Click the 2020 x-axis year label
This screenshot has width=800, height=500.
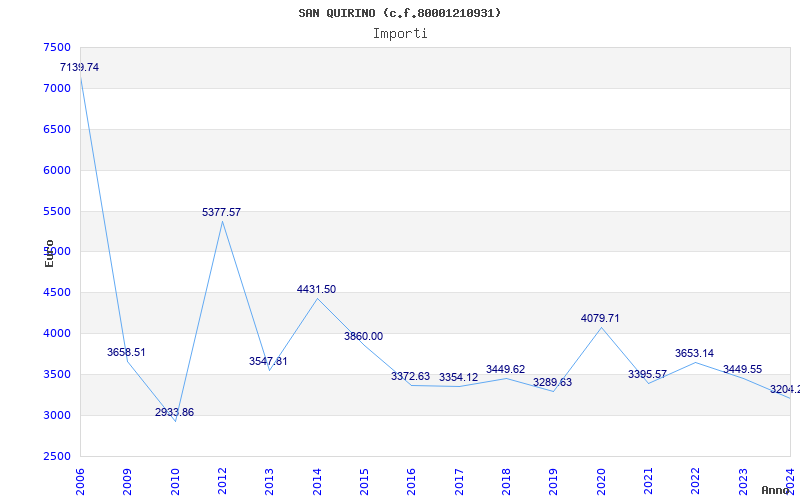point(601,482)
